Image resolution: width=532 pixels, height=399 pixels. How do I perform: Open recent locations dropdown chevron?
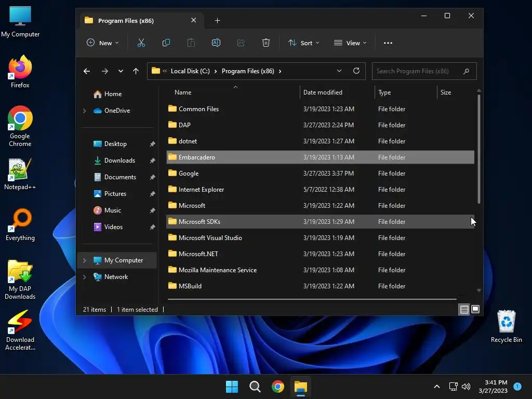pyautogui.click(x=121, y=71)
